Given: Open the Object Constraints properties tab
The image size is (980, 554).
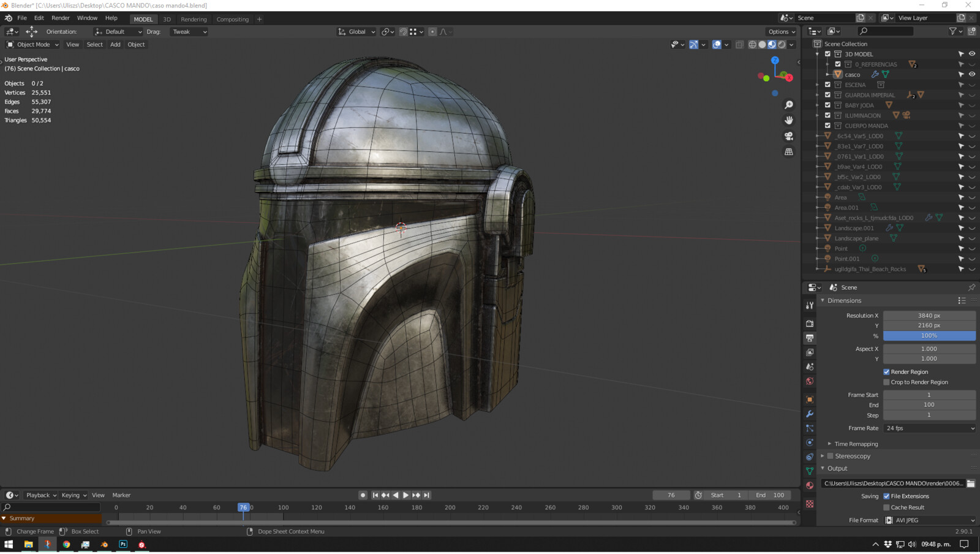Looking at the screenshot, I should [x=810, y=457].
